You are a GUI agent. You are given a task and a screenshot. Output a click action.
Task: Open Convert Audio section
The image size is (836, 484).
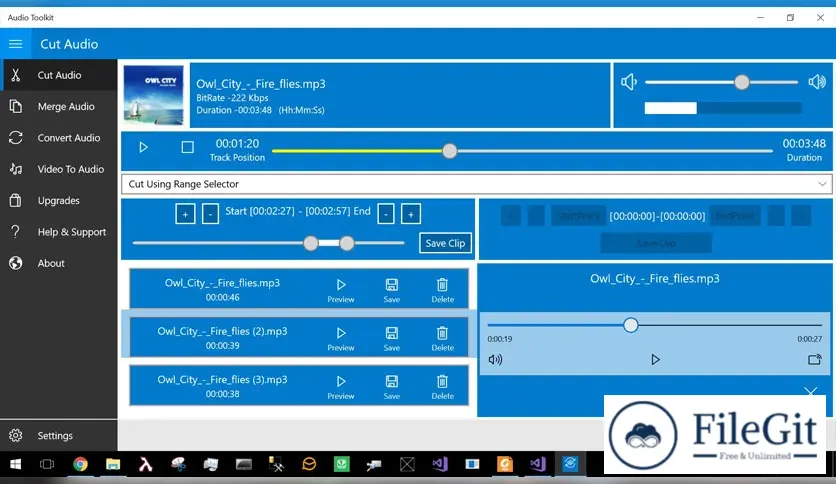59,138
